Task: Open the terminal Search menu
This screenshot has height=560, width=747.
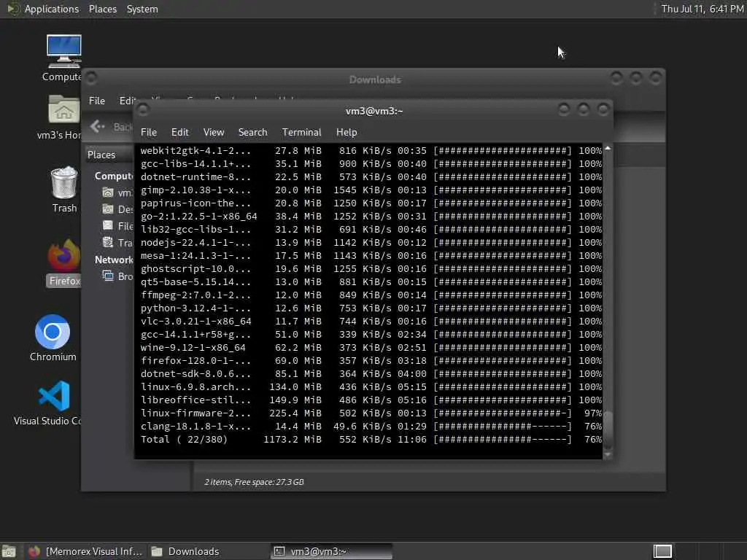Action: click(252, 132)
